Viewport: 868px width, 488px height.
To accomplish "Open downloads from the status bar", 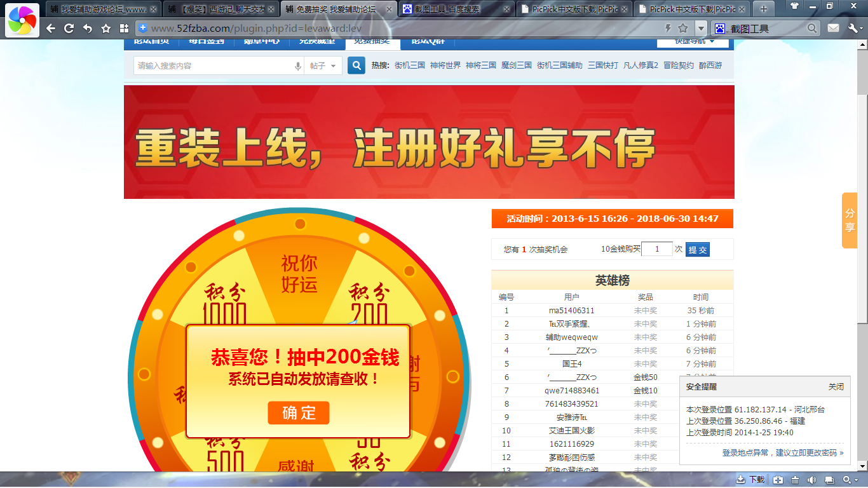I will (x=750, y=480).
